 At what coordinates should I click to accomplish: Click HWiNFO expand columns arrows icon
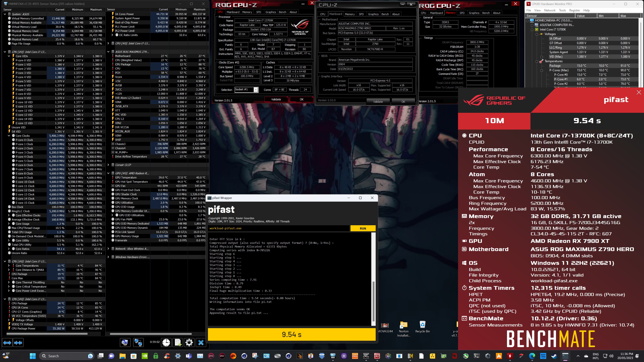(7, 343)
